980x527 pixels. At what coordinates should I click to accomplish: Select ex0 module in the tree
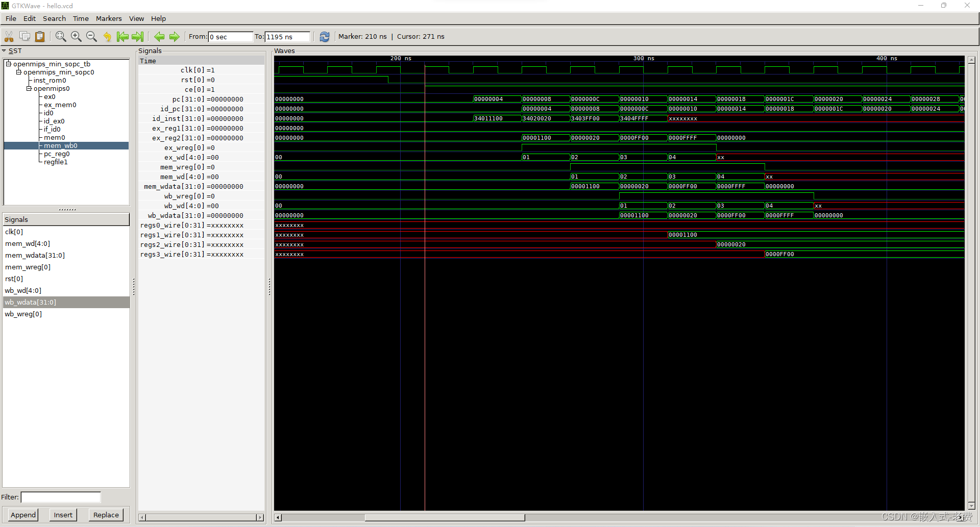point(50,96)
